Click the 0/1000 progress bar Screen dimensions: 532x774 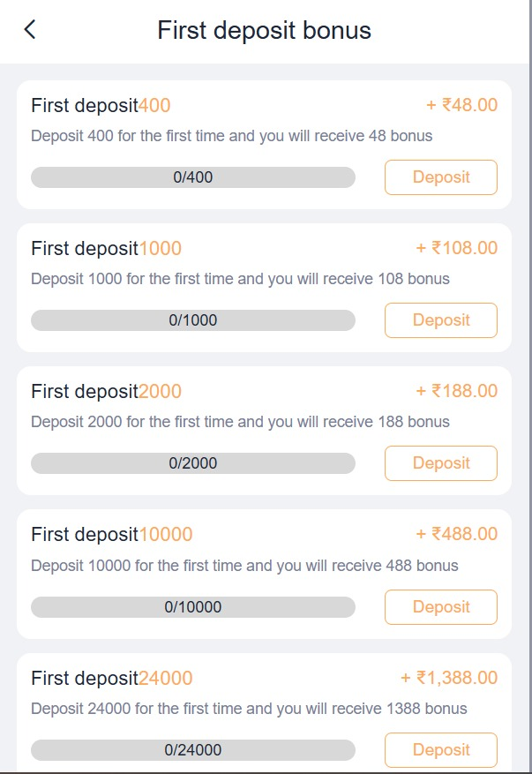(x=192, y=320)
